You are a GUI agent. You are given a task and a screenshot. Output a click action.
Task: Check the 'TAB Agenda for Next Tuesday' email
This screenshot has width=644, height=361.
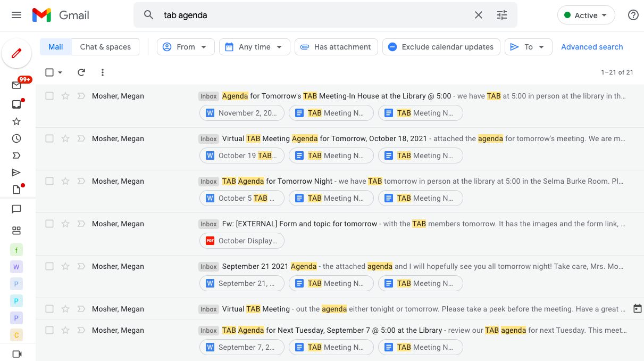(49, 330)
